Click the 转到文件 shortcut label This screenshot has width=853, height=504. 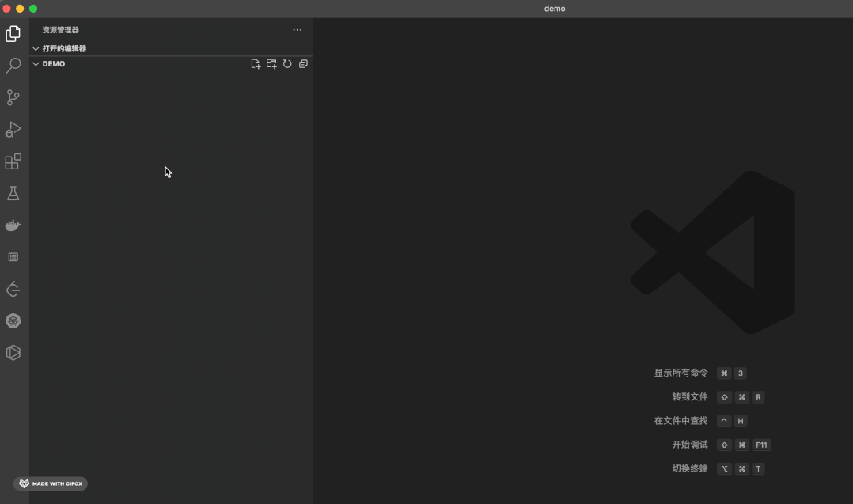tap(690, 397)
